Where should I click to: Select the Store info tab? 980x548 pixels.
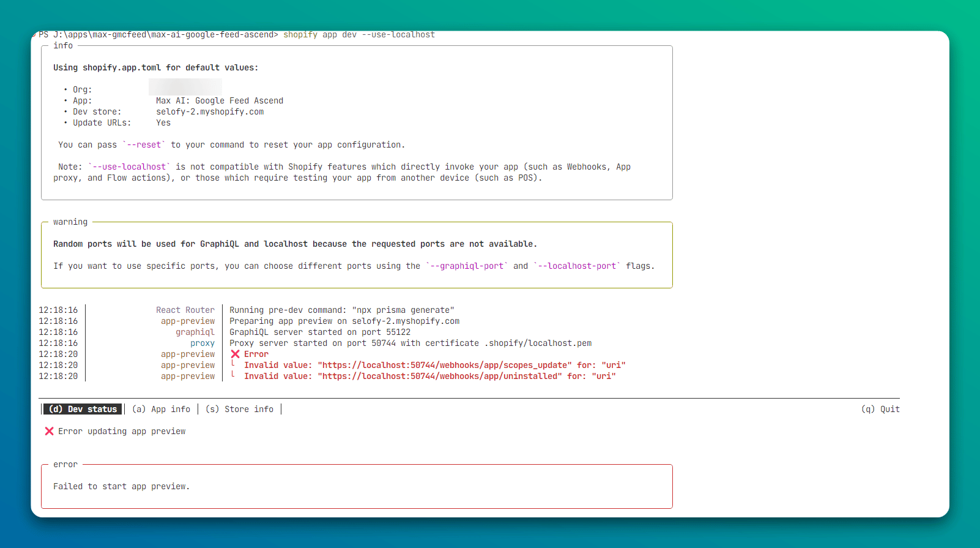240,410
